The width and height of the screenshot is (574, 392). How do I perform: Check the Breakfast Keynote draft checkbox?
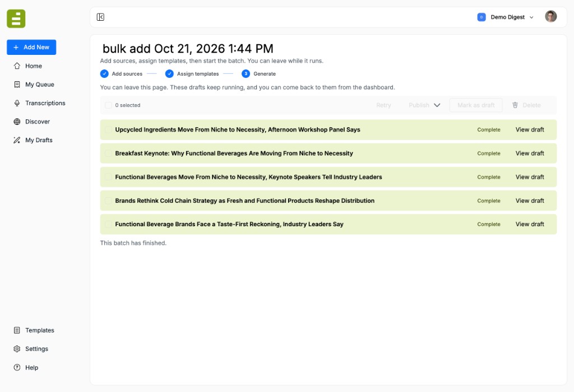click(x=108, y=153)
